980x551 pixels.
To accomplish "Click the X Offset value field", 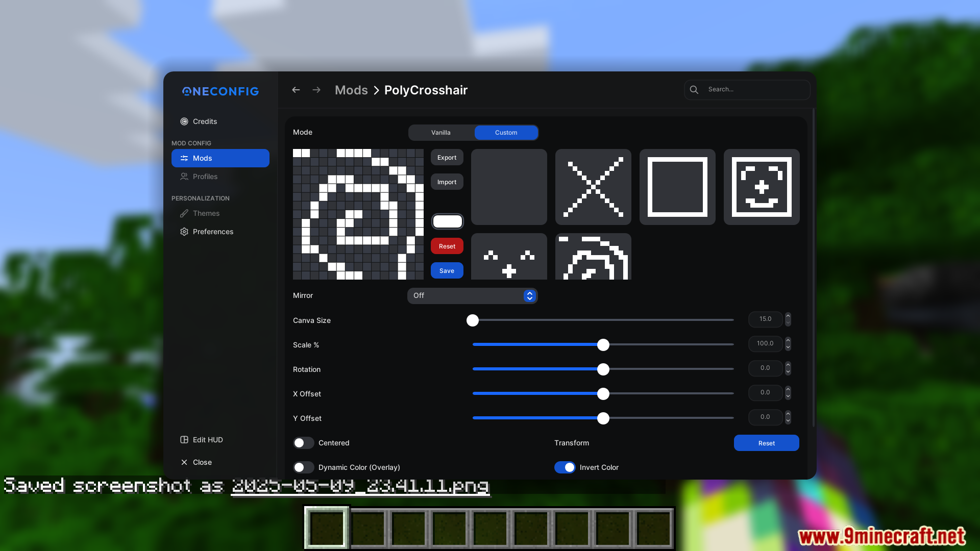I will click(x=765, y=393).
